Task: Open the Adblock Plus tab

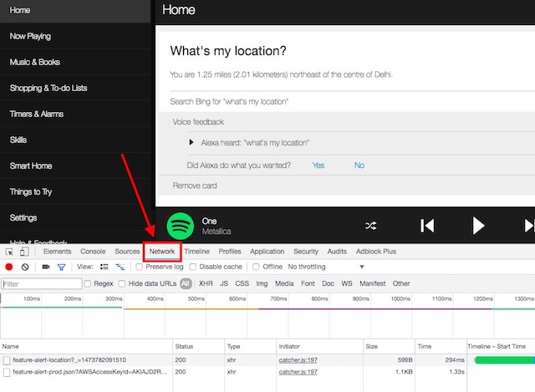Action: tap(376, 252)
